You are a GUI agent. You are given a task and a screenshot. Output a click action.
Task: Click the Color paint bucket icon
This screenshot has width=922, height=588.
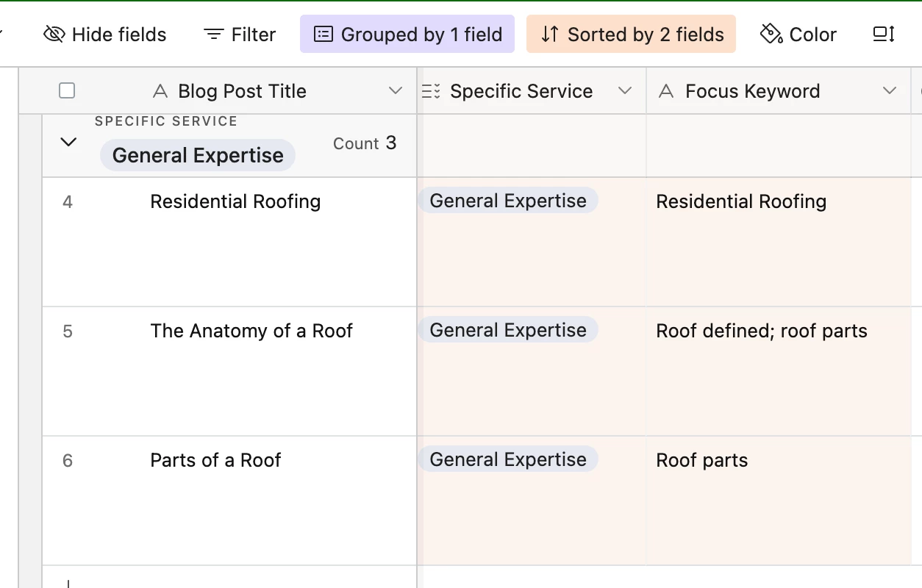[771, 34]
